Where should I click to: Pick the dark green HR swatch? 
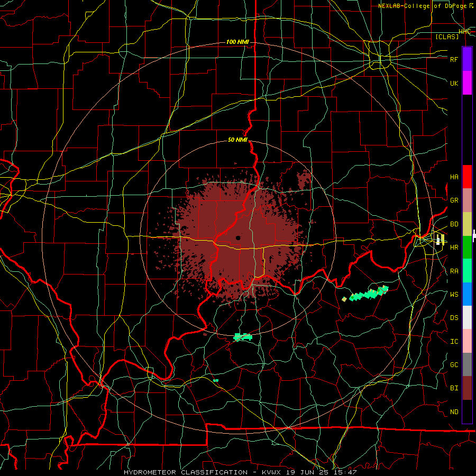click(x=467, y=248)
